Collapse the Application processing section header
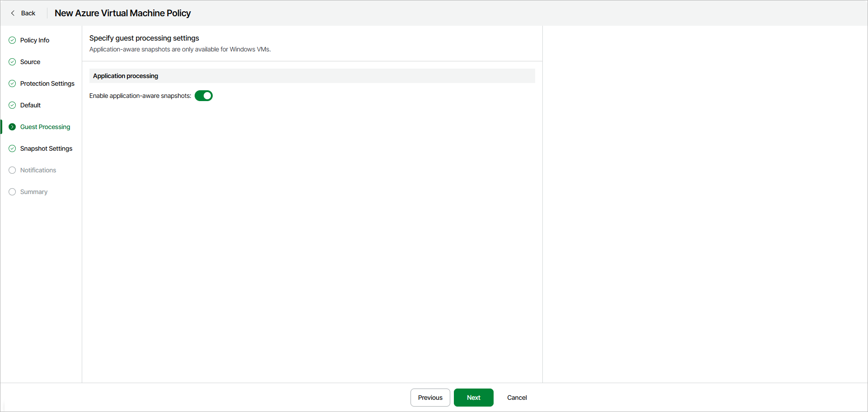The width and height of the screenshot is (868, 412). click(125, 76)
